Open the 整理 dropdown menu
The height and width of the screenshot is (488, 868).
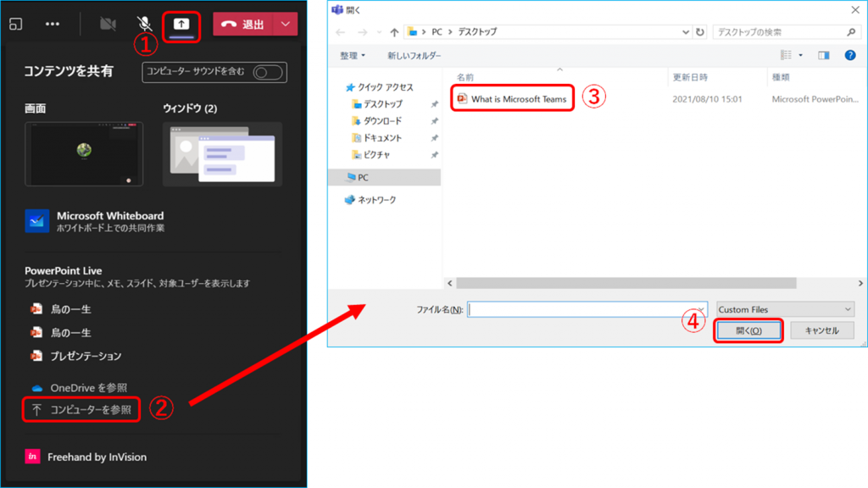point(352,55)
